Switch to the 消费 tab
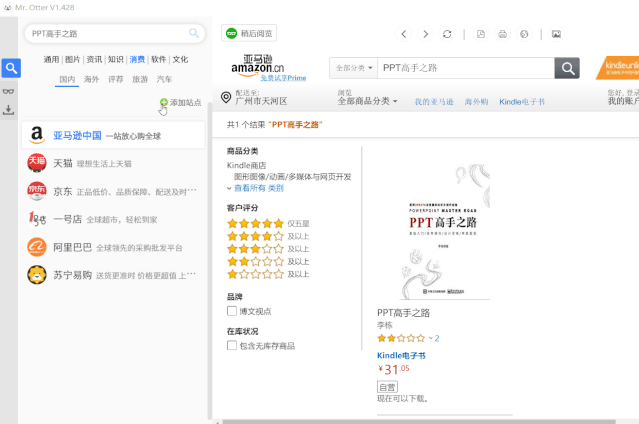This screenshot has width=639, height=424. pos(137,60)
